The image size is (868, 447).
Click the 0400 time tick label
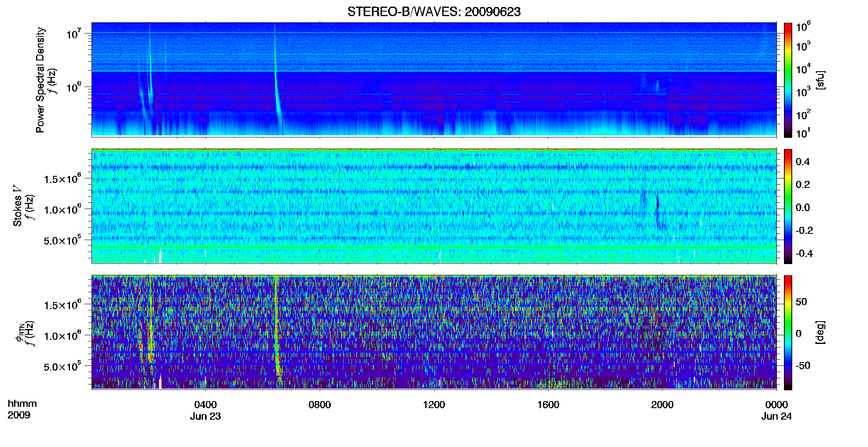(x=205, y=404)
